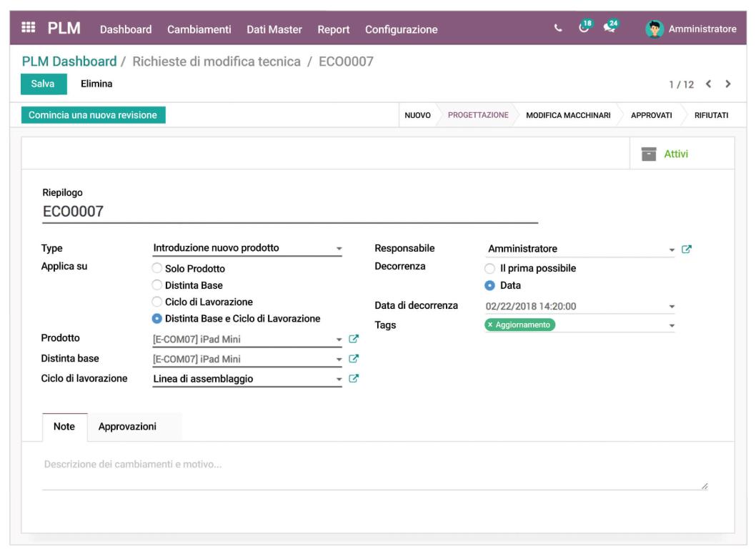
Task: Switch to the Approvazioni tab
Action: (x=127, y=427)
